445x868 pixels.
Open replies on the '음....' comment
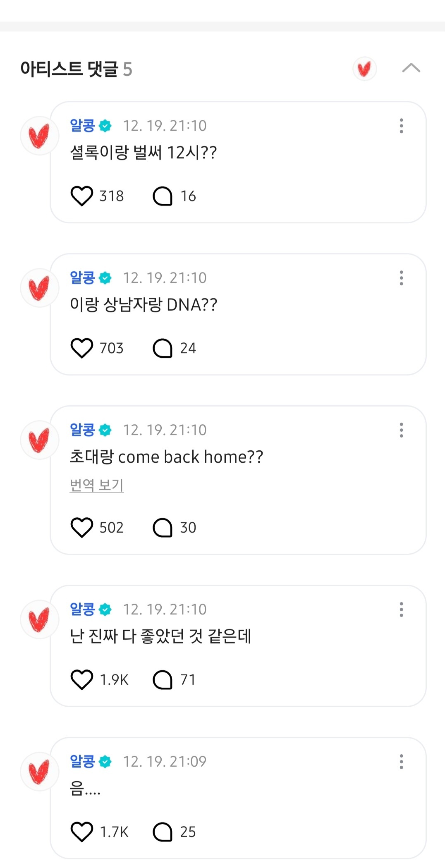pos(163,832)
